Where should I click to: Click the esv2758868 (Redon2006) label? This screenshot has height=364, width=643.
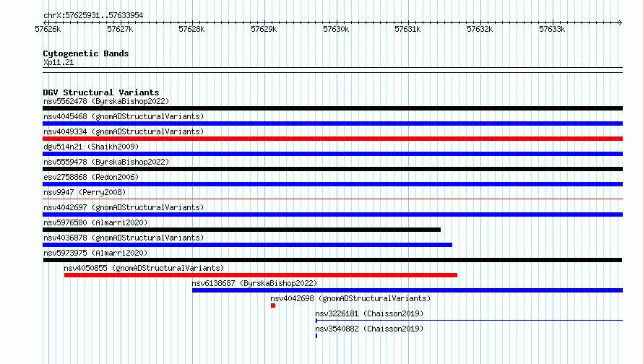[91, 177]
